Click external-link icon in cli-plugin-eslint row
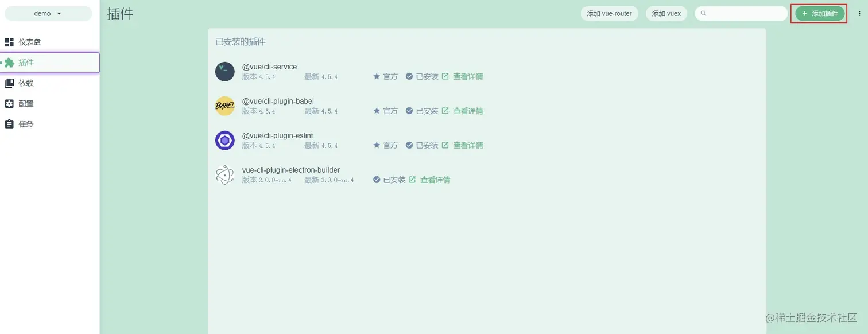Viewport: 868px width, 334px height. tap(445, 145)
